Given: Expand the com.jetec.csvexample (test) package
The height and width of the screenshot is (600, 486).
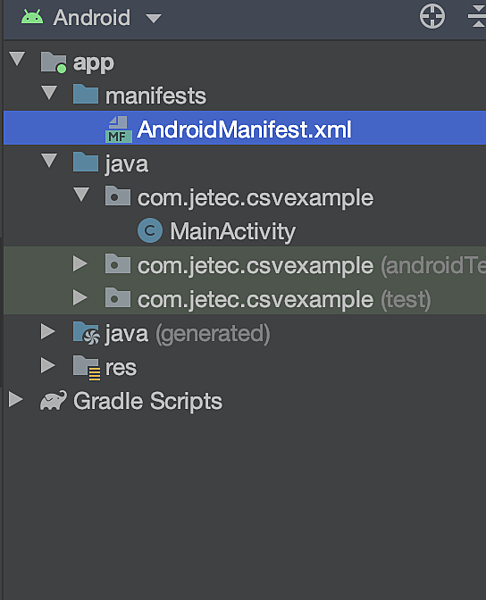Looking at the screenshot, I should (x=80, y=297).
